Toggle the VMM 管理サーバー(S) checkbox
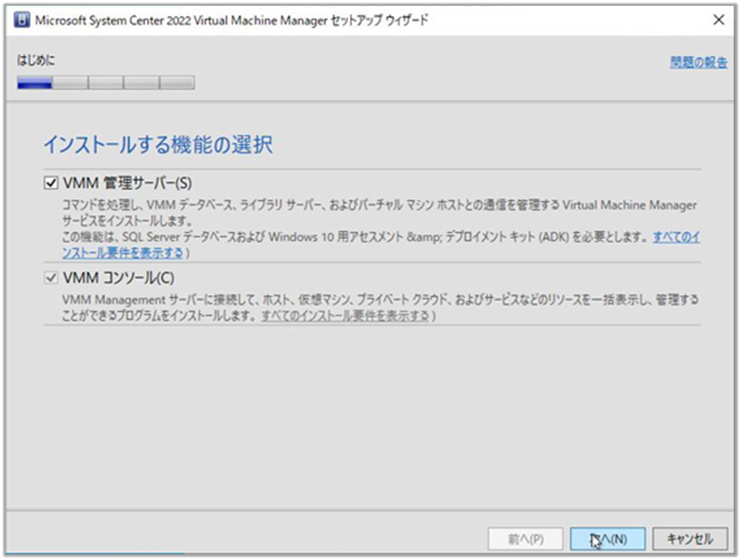 pos(50,183)
